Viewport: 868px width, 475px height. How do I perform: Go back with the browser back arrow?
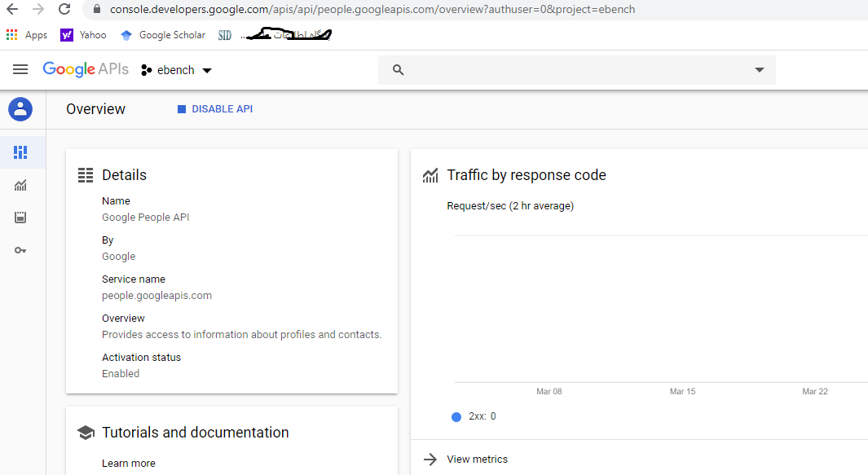point(12,9)
